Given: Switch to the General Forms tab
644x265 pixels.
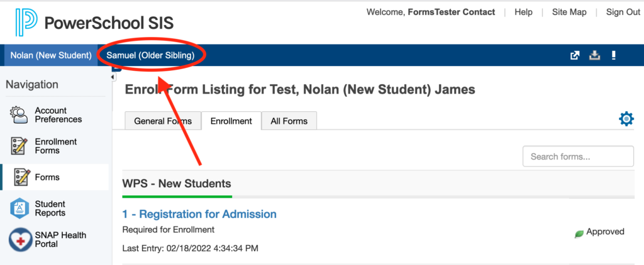Looking at the screenshot, I should [x=163, y=121].
